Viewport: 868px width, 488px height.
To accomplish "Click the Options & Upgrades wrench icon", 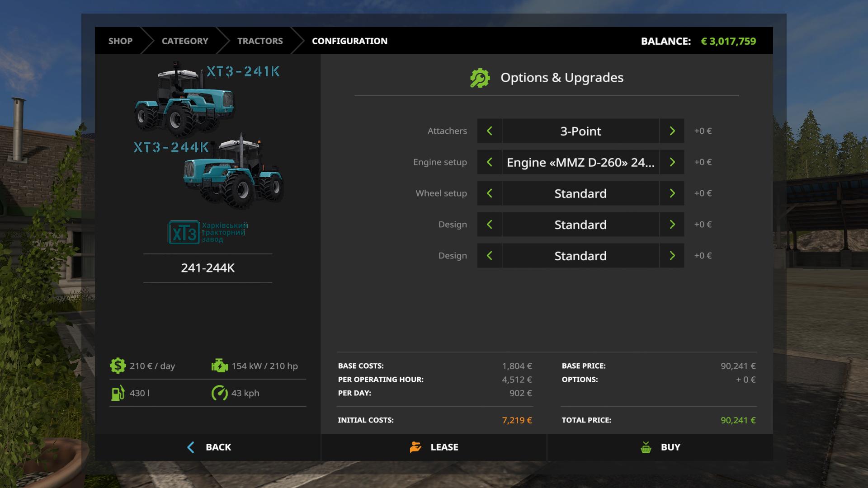I will coord(480,78).
